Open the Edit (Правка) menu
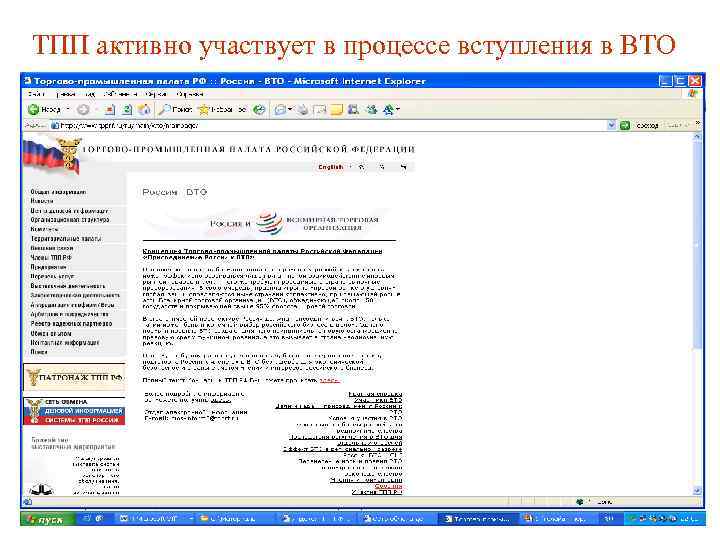The width and height of the screenshot is (720, 540). point(65,94)
